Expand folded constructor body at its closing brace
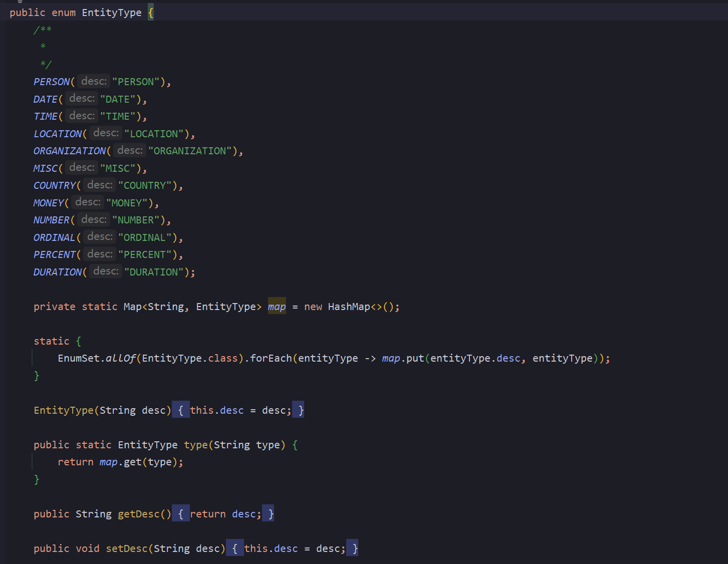Viewport: 728px width, 564px height. pos(299,410)
